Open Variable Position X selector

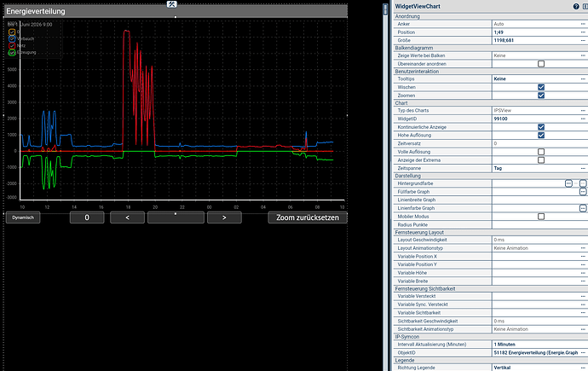pos(583,257)
